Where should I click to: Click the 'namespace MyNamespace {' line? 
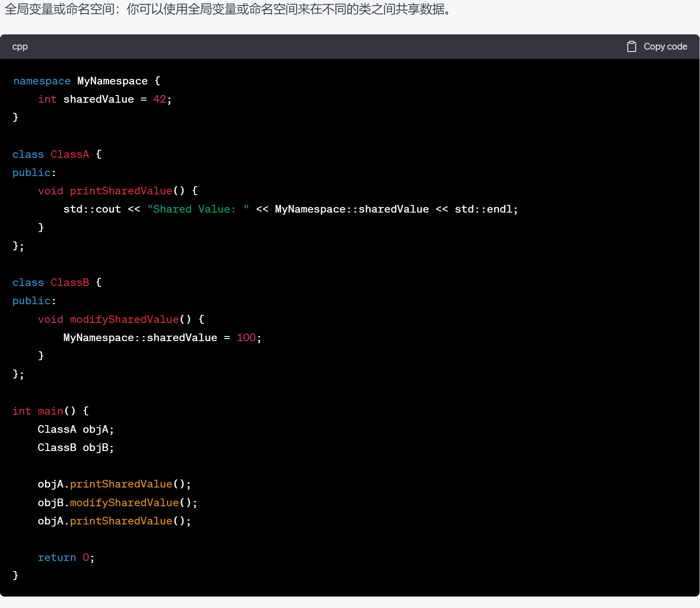tap(87, 81)
